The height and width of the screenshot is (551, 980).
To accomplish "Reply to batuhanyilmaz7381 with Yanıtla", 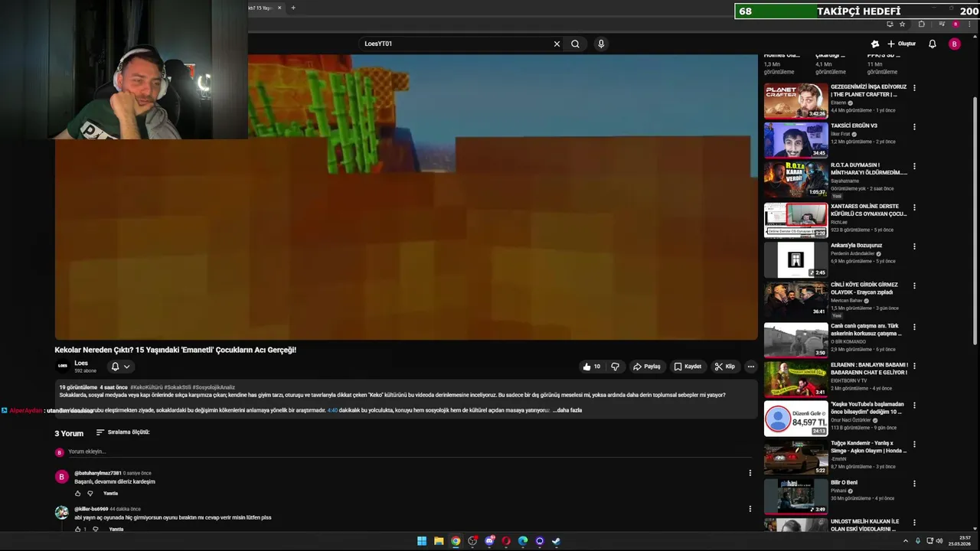I will pyautogui.click(x=111, y=494).
